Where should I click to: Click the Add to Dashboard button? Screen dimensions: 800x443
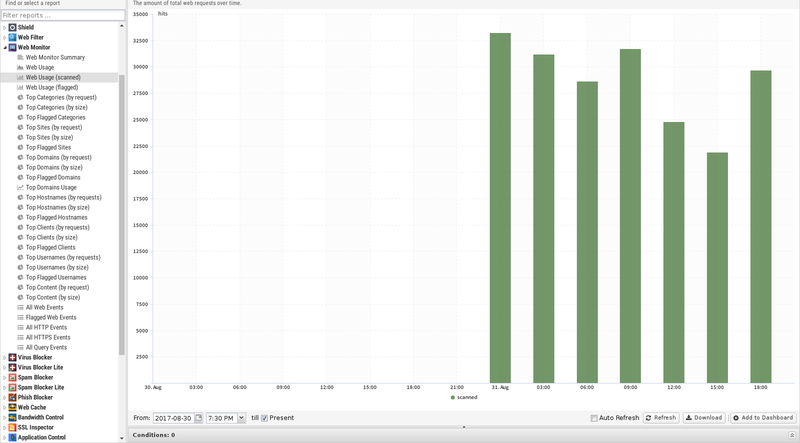763,417
